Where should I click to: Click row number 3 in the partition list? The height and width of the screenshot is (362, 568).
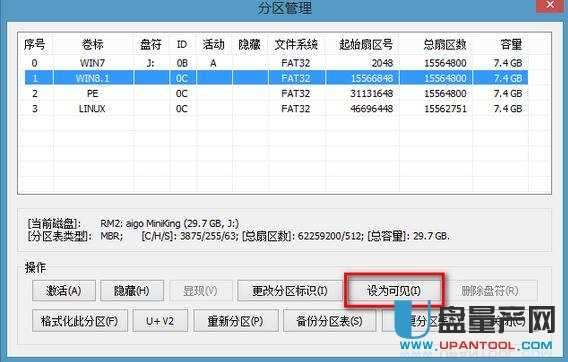pyautogui.click(x=35, y=109)
